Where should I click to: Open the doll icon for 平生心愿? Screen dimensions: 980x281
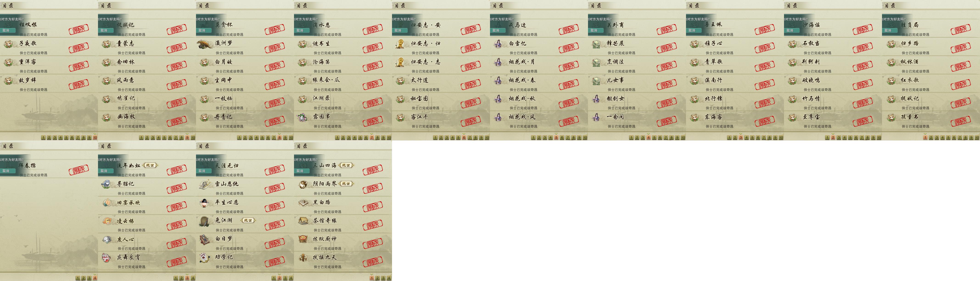coord(204,202)
